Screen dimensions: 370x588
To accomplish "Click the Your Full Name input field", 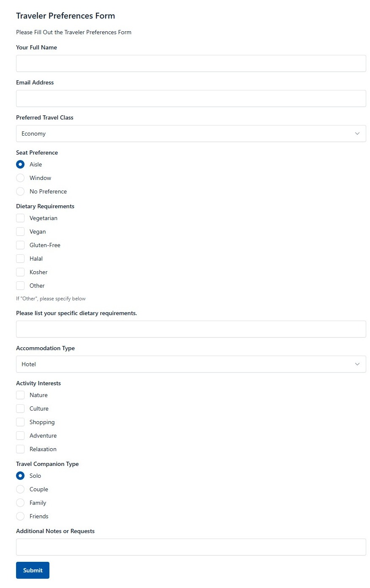I will coord(191,63).
